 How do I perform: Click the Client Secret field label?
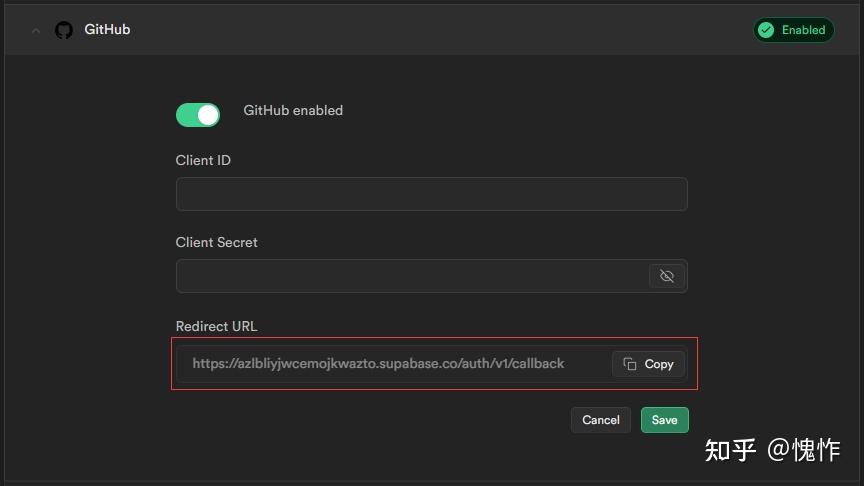216,242
